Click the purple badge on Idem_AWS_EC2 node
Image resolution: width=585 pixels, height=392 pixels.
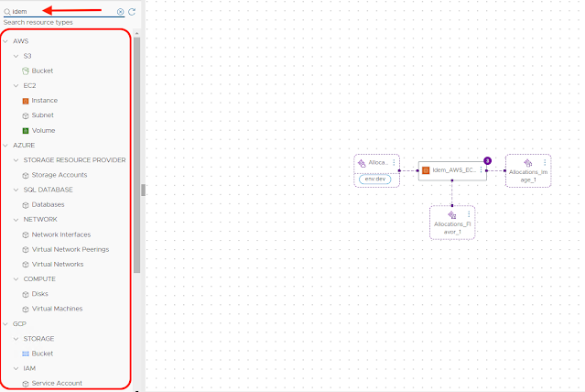(x=487, y=161)
